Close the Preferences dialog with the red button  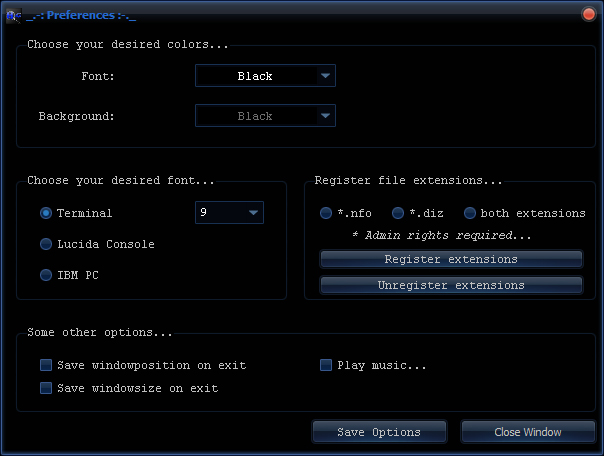pos(589,13)
